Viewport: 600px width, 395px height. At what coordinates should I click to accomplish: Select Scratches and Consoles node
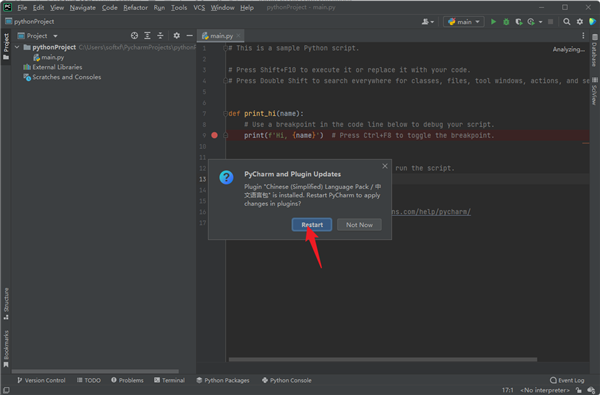[62, 77]
